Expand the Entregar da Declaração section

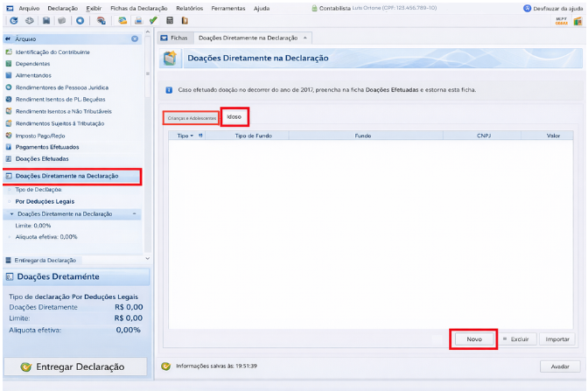tap(146, 259)
